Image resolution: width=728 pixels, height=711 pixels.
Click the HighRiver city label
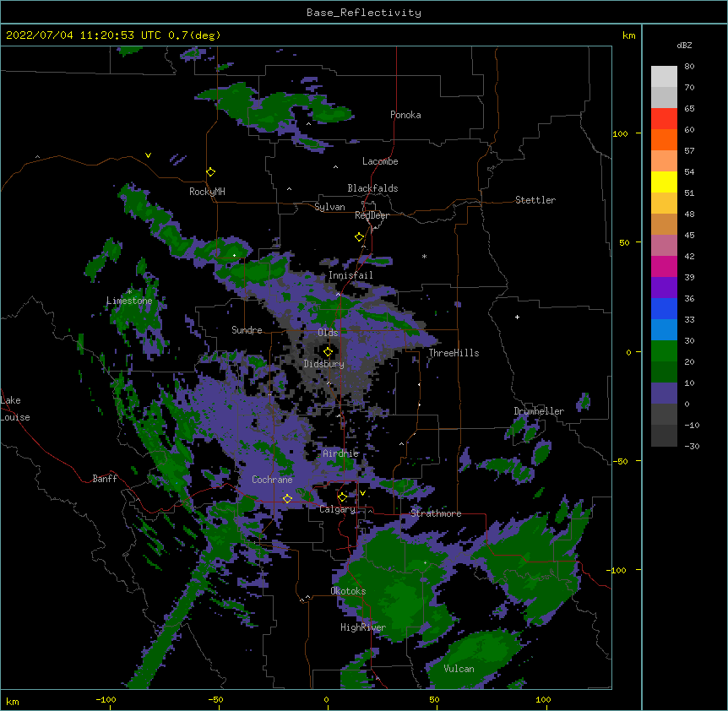[x=363, y=627]
